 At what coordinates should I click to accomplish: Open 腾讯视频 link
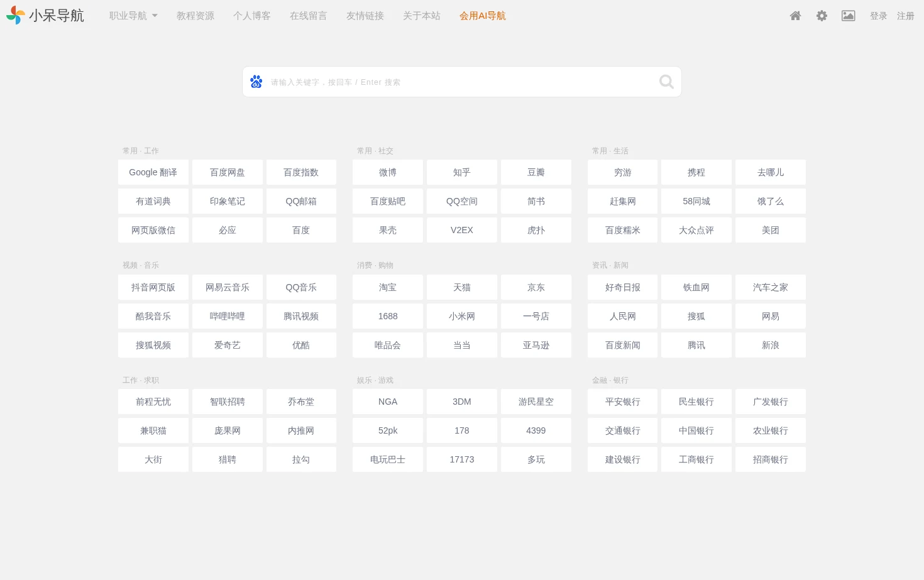301,316
